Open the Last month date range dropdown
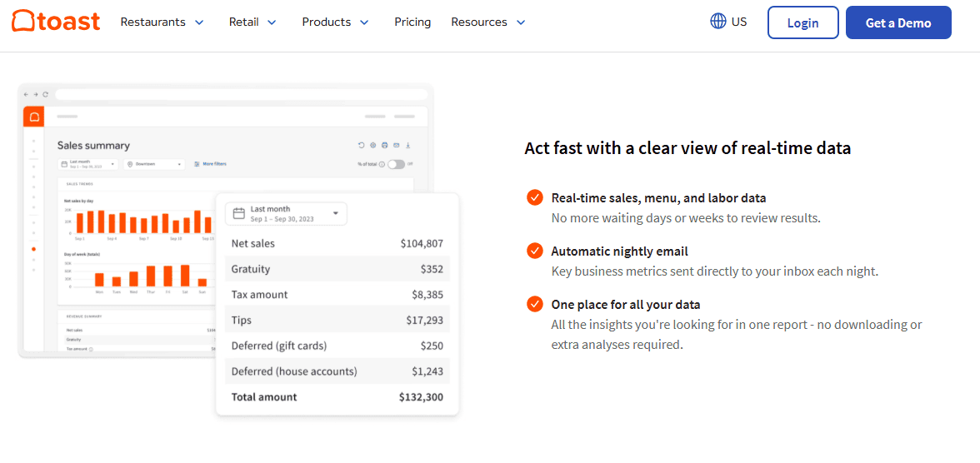The image size is (980, 463). pos(286,213)
